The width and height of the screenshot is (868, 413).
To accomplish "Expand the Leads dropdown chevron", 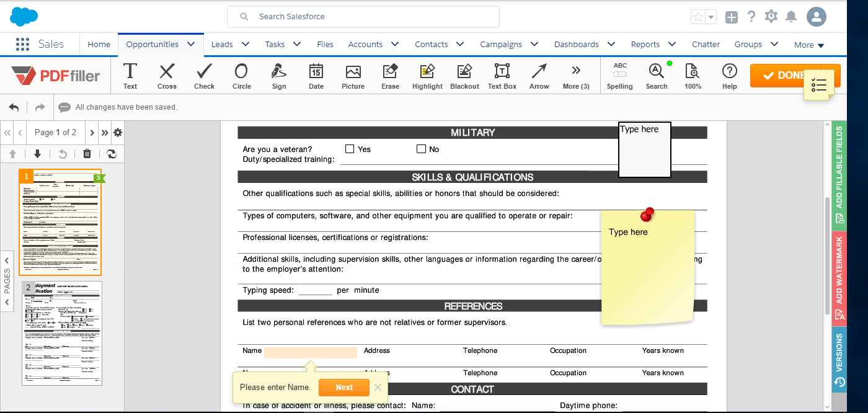I will 246,44.
